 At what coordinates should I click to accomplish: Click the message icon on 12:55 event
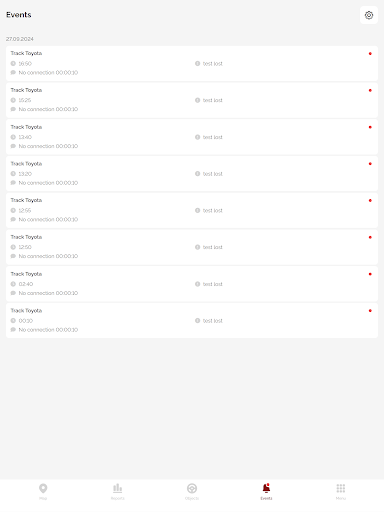[x=13, y=219]
